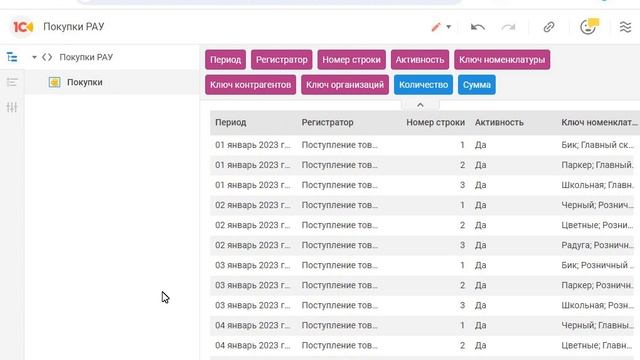This screenshot has width=640, height=360.
Task: Redo the last undone action
Action: tap(508, 27)
